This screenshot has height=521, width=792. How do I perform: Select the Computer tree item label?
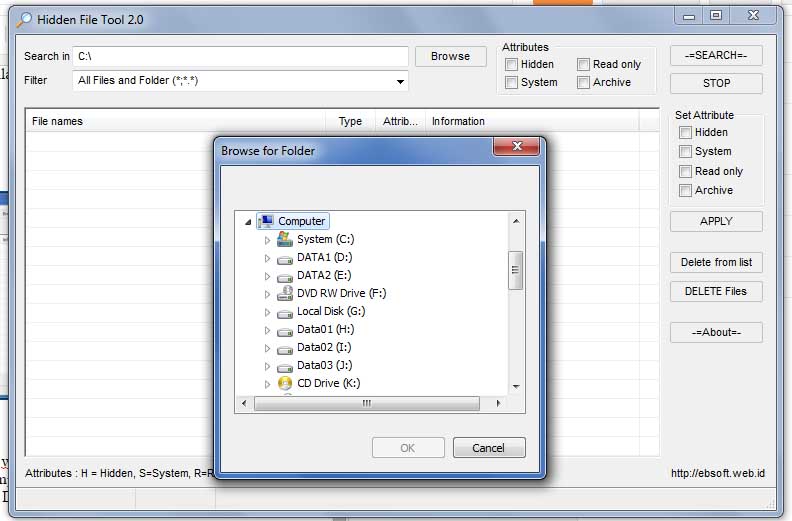pos(302,221)
